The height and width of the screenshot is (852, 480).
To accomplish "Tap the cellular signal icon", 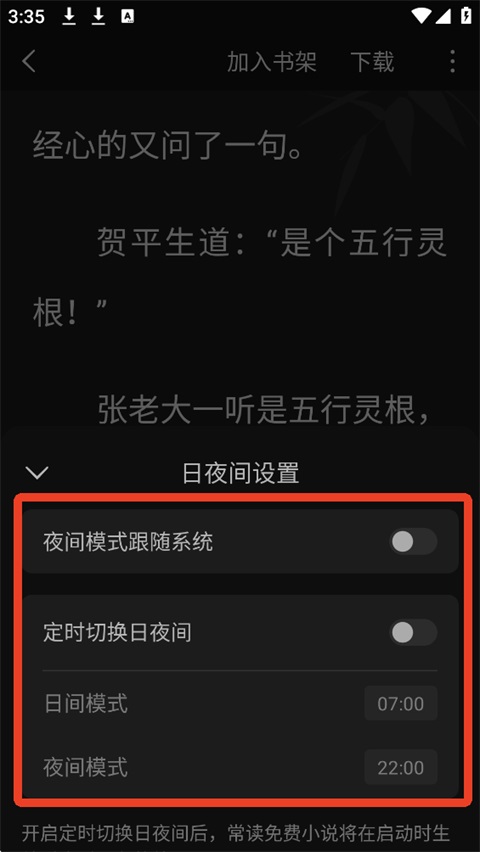I will coord(443,16).
